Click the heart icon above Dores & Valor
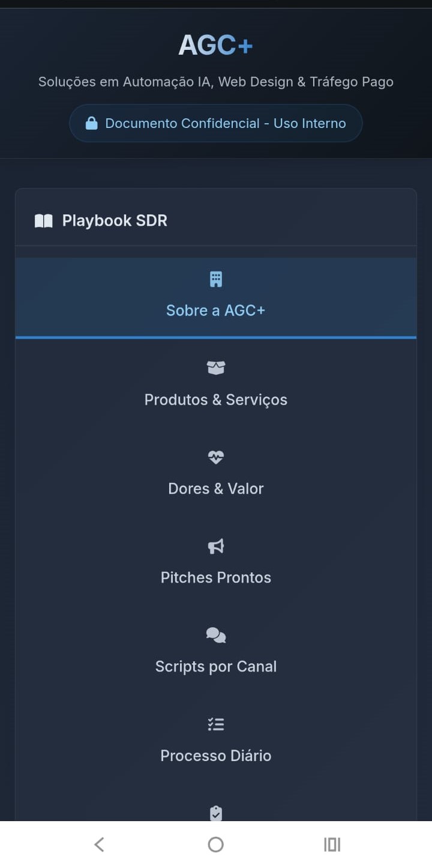 click(x=215, y=457)
